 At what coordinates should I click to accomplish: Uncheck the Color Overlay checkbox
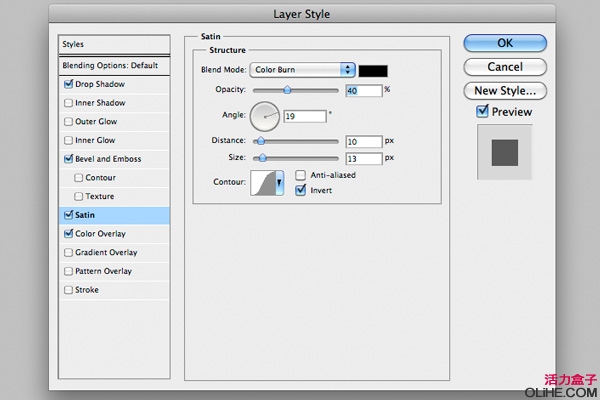[68, 233]
